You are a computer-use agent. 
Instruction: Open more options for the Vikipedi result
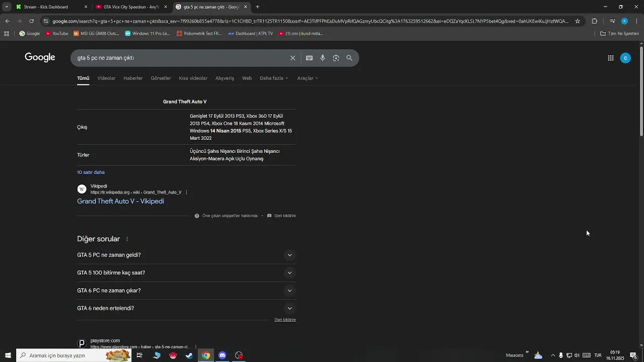186,193
